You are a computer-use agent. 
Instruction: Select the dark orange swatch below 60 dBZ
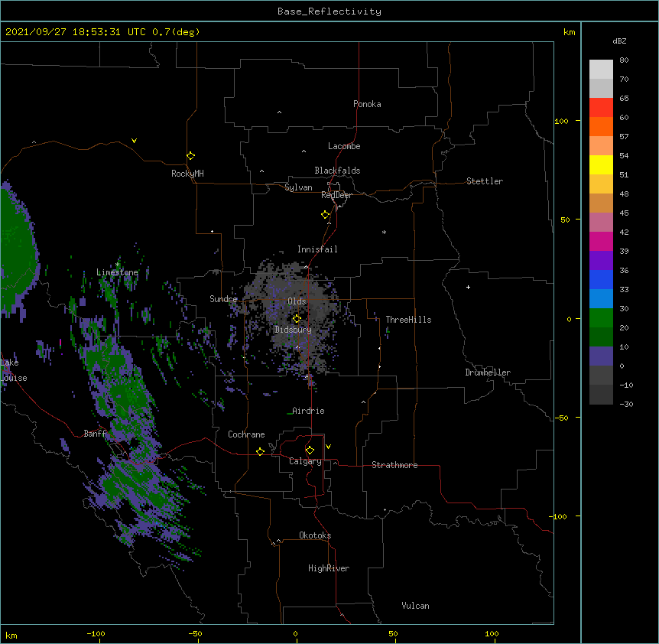(601, 126)
